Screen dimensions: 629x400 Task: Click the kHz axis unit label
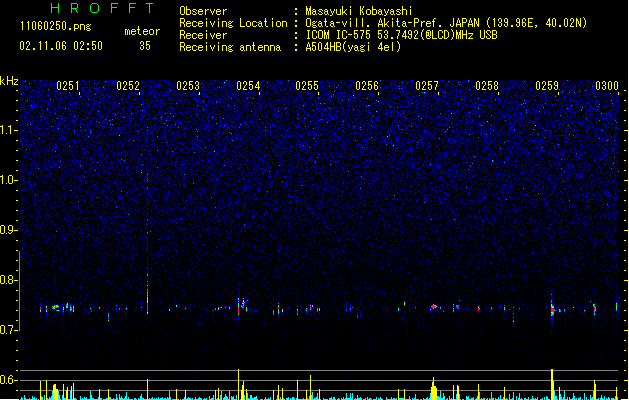(9, 81)
